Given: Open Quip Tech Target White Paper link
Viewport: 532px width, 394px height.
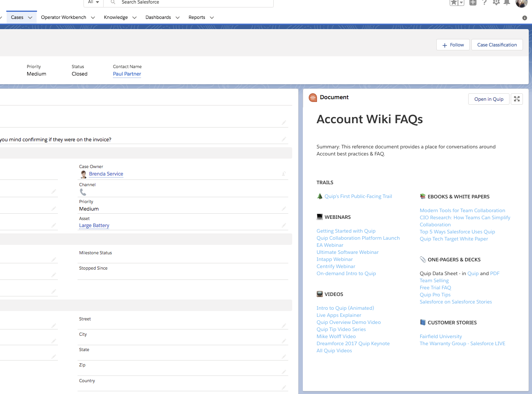Looking at the screenshot, I should [454, 239].
